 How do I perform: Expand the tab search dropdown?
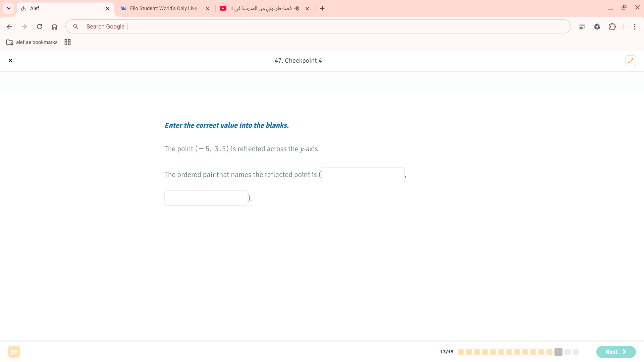[9, 8]
